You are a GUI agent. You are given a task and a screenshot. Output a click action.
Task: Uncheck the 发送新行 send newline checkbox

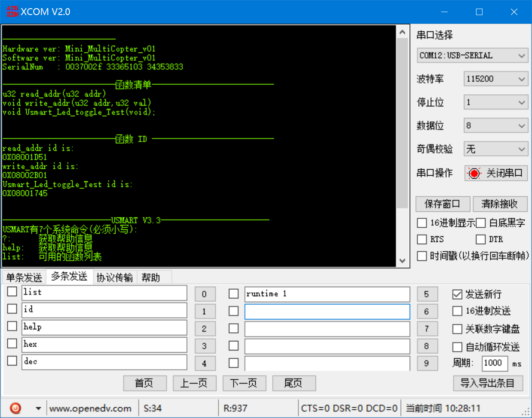[457, 294]
